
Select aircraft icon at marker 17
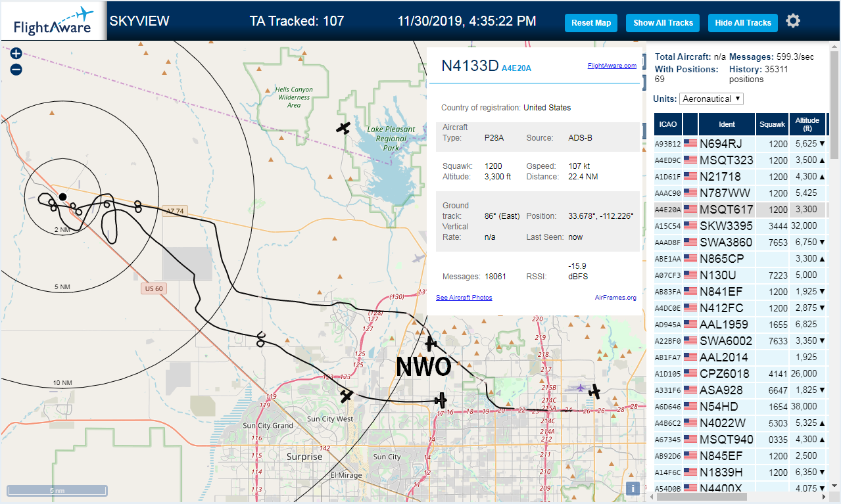click(x=441, y=400)
